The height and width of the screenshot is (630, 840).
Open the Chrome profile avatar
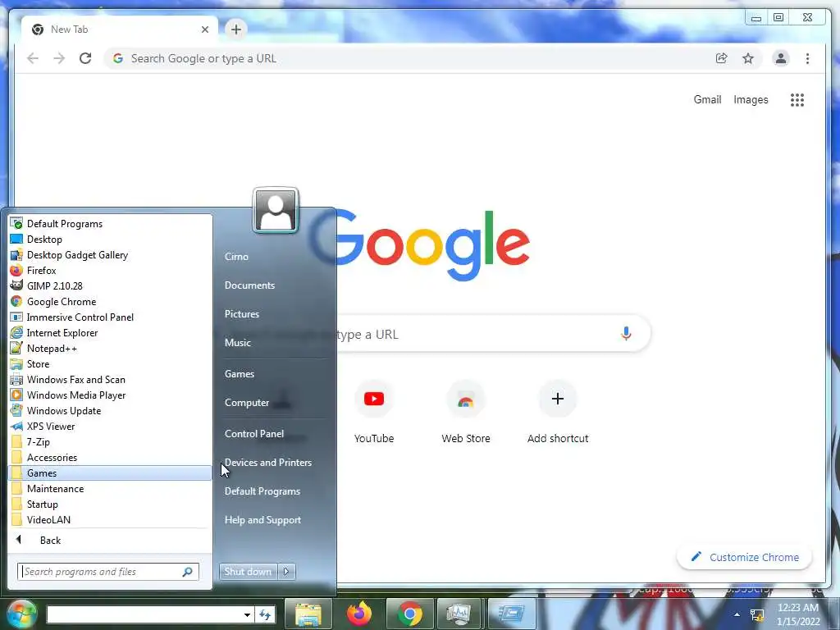(x=781, y=58)
